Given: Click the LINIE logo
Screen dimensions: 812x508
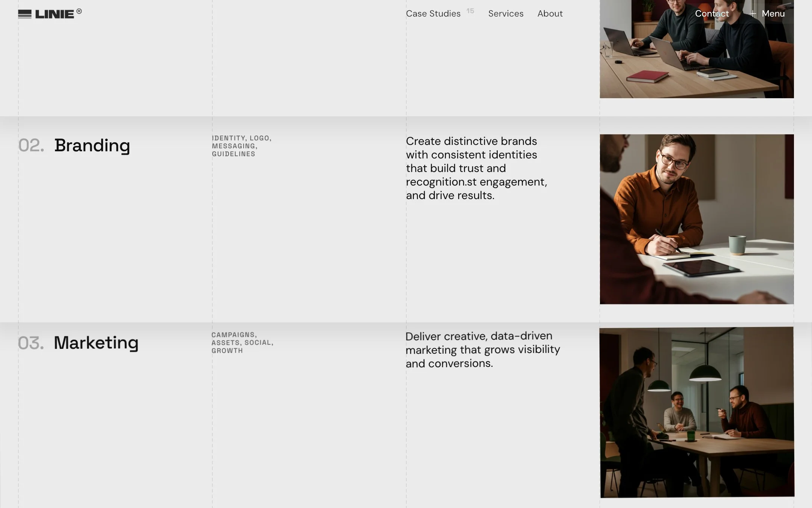Looking at the screenshot, I should pyautogui.click(x=50, y=14).
